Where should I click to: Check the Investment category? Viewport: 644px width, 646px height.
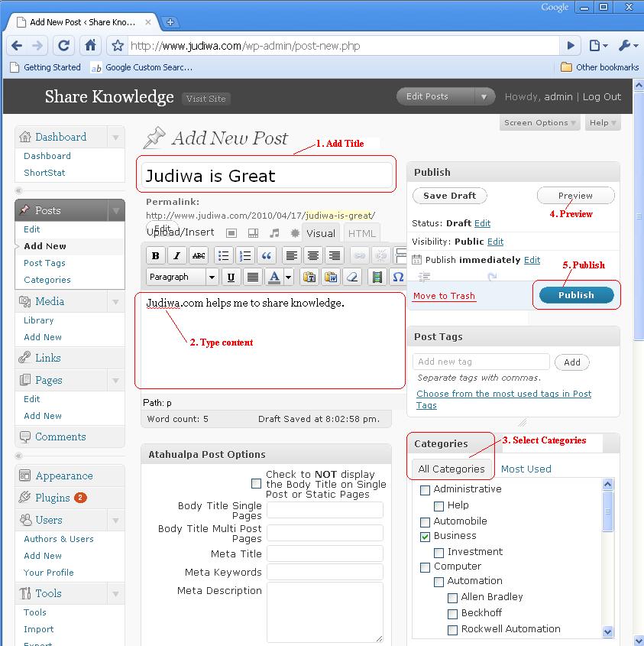click(x=439, y=553)
